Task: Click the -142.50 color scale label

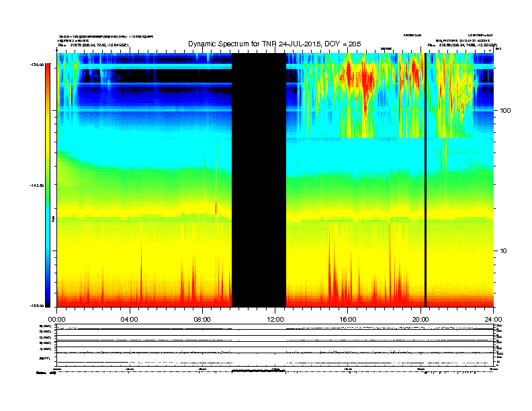Action: pos(37,185)
